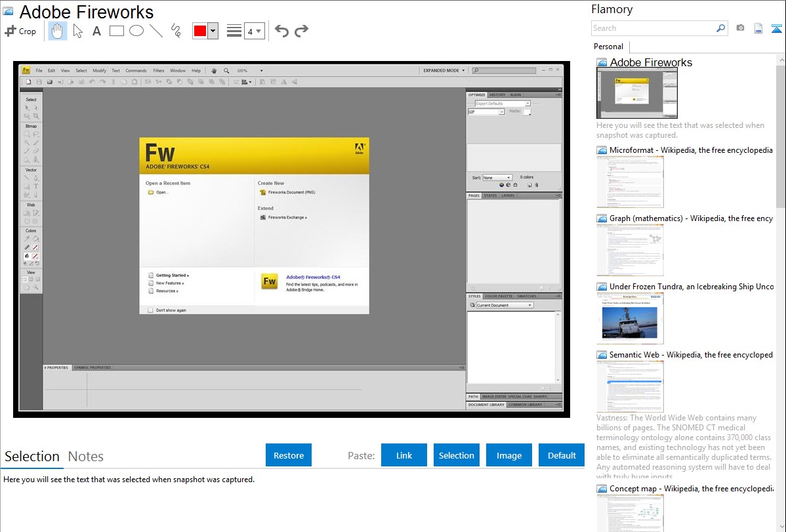Select the Text tool T in Vector tools

pyautogui.click(x=35, y=186)
